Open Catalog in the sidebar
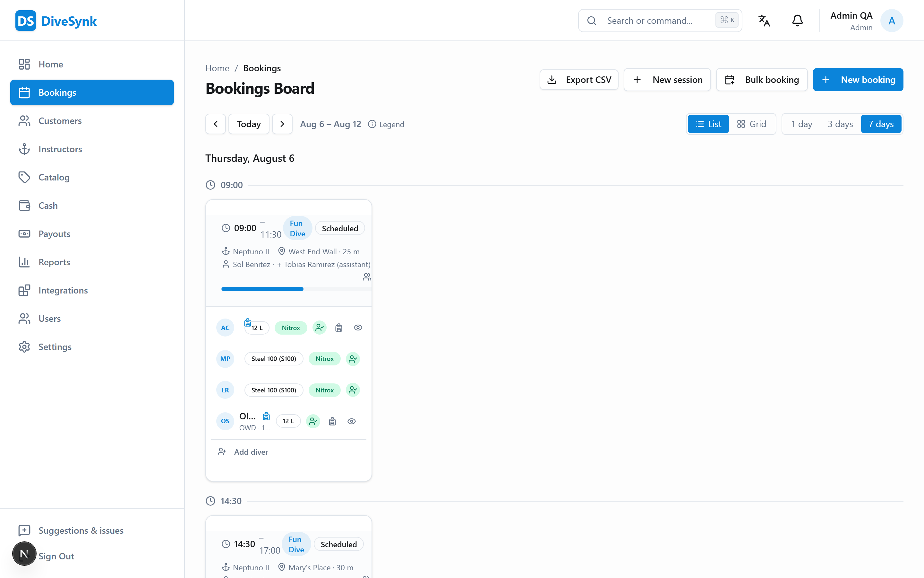 92,177
